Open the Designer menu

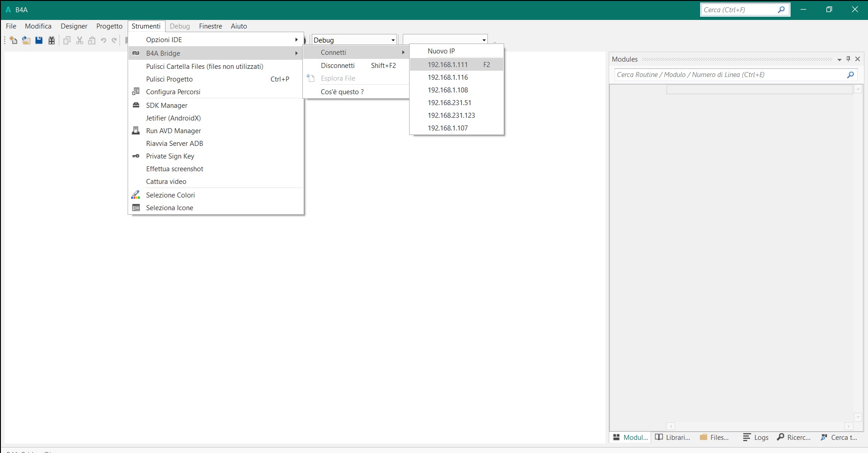point(74,26)
